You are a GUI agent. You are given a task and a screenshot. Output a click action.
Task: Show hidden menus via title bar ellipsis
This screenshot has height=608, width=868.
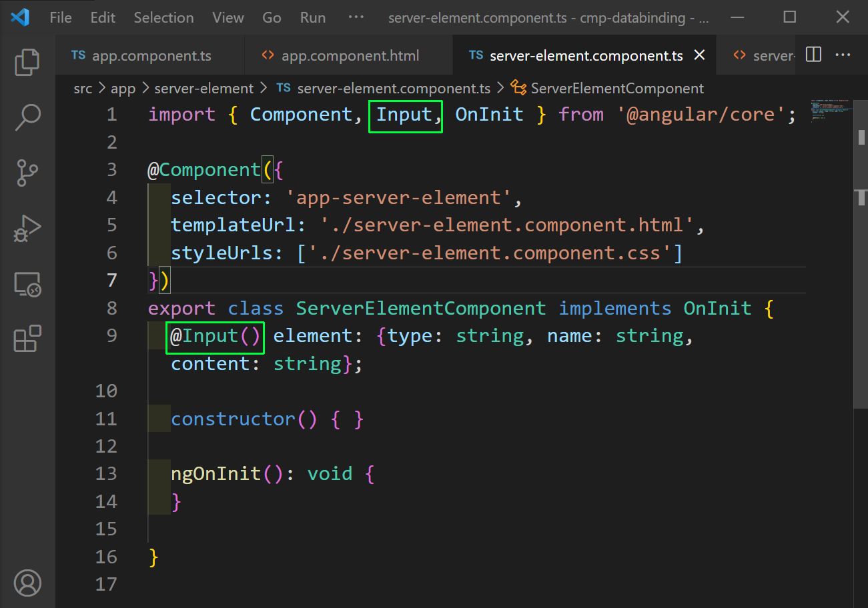pyautogui.click(x=356, y=17)
